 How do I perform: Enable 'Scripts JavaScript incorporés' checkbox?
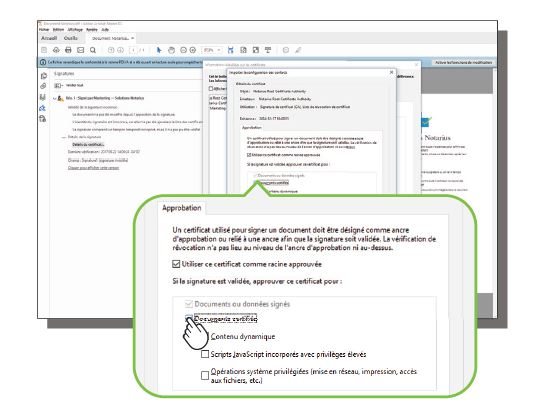point(205,354)
